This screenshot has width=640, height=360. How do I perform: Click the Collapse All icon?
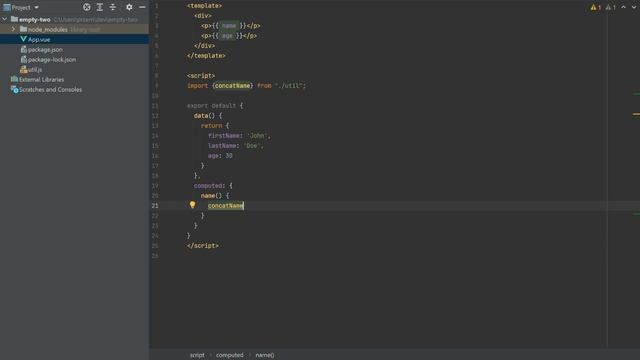(113, 7)
